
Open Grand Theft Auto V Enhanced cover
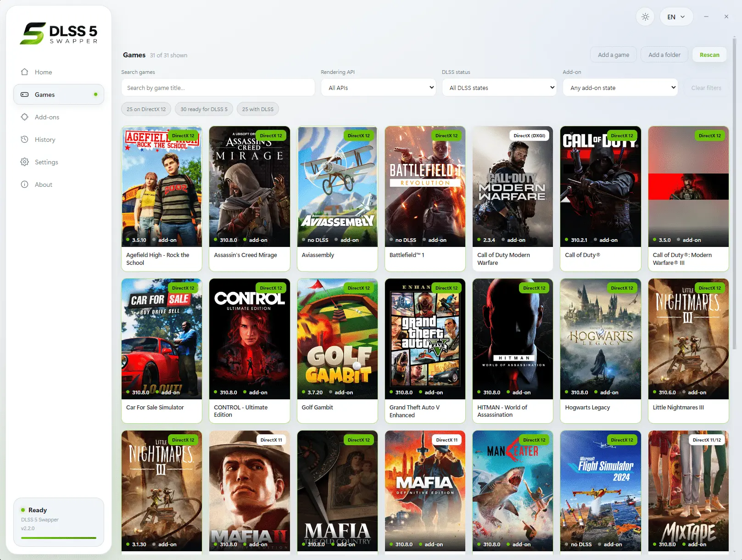[425, 339]
